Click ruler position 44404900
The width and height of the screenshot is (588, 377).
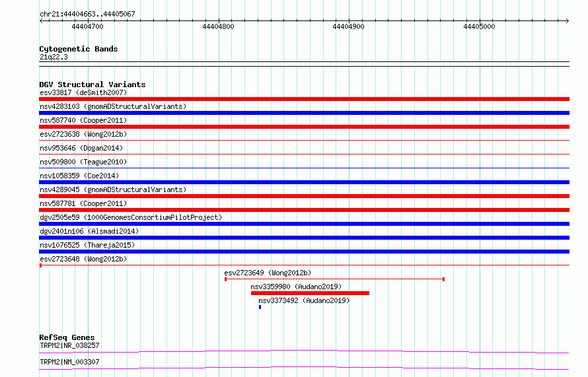coord(348,26)
